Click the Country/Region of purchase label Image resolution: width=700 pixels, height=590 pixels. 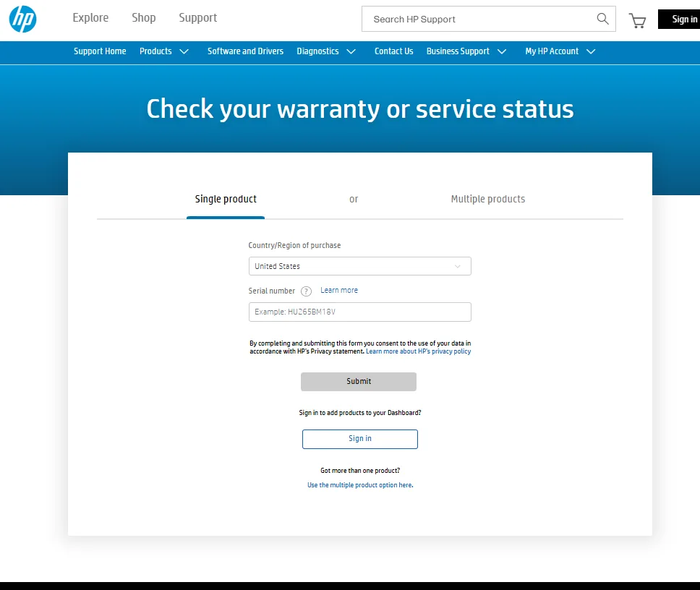point(294,245)
